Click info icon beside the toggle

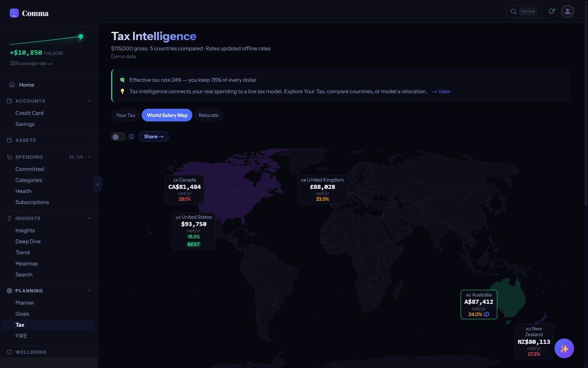pyautogui.click(x=131, y=137)
